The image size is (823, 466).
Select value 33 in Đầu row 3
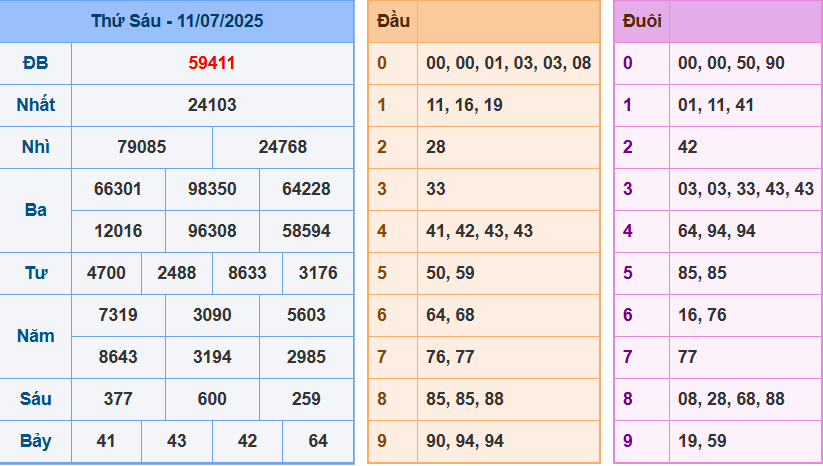(436, 189)
